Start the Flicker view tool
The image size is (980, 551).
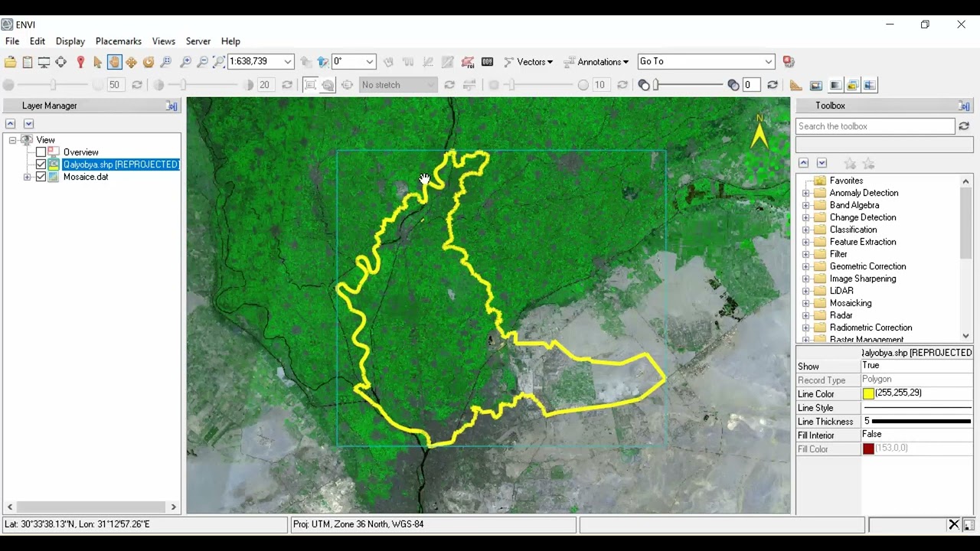[x=852, y=85]
